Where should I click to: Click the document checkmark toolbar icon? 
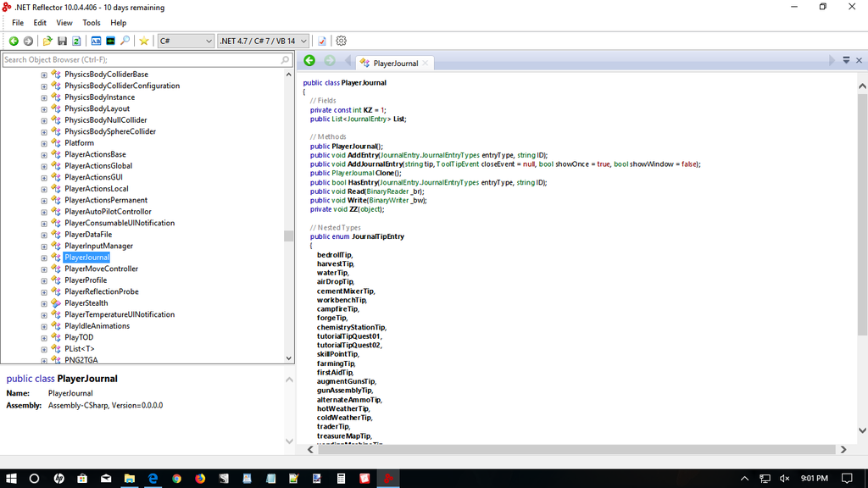click(321, 41)
